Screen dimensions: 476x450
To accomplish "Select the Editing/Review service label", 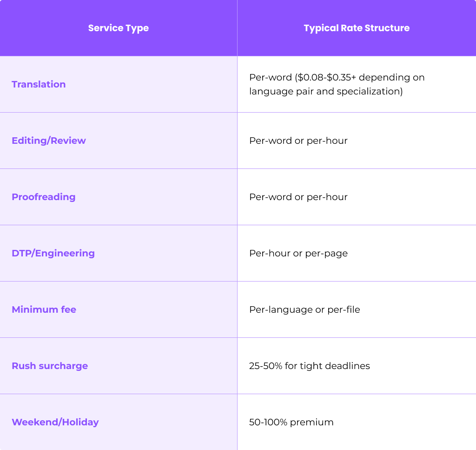I will click(x=49, y=141).
